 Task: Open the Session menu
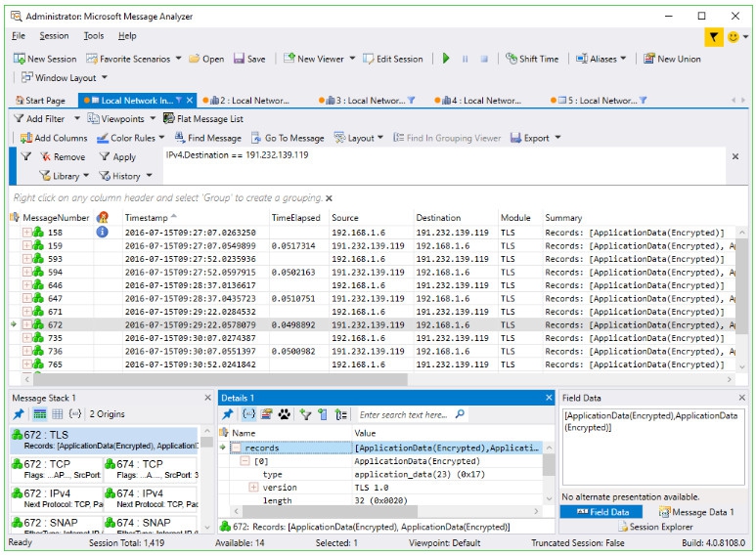(54, 36)
